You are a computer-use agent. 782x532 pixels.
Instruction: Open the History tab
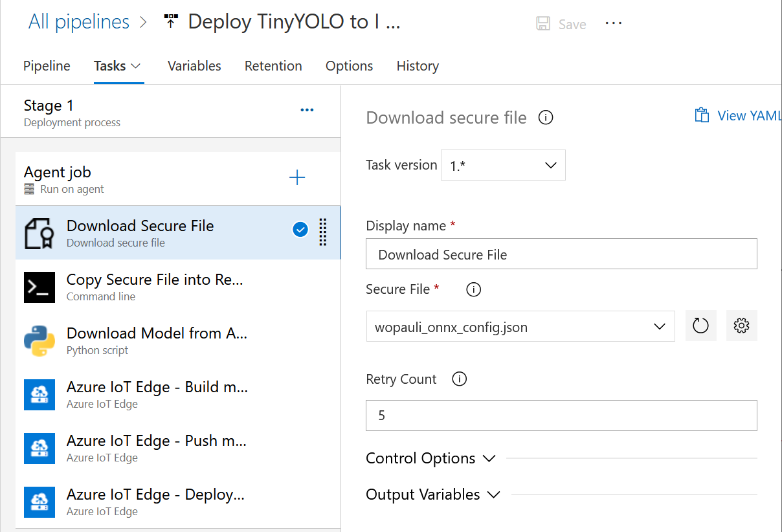click(x=418, y=66)
